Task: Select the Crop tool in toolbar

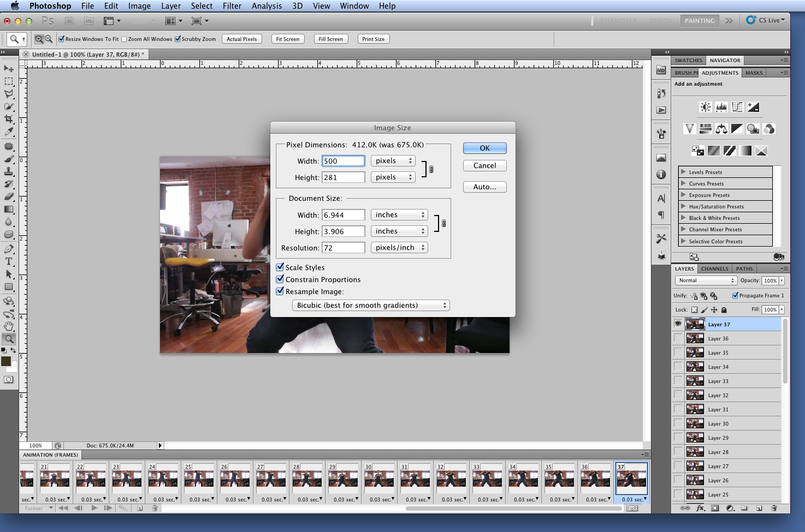Action: [9, 118]
